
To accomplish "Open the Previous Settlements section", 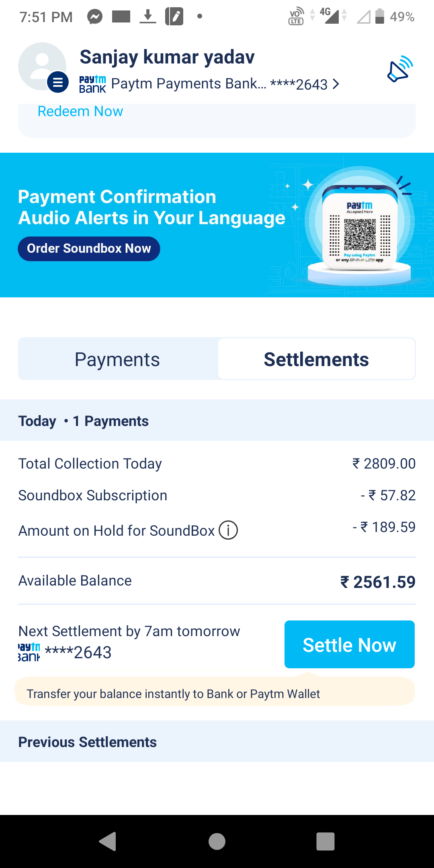I will [88, 742].
